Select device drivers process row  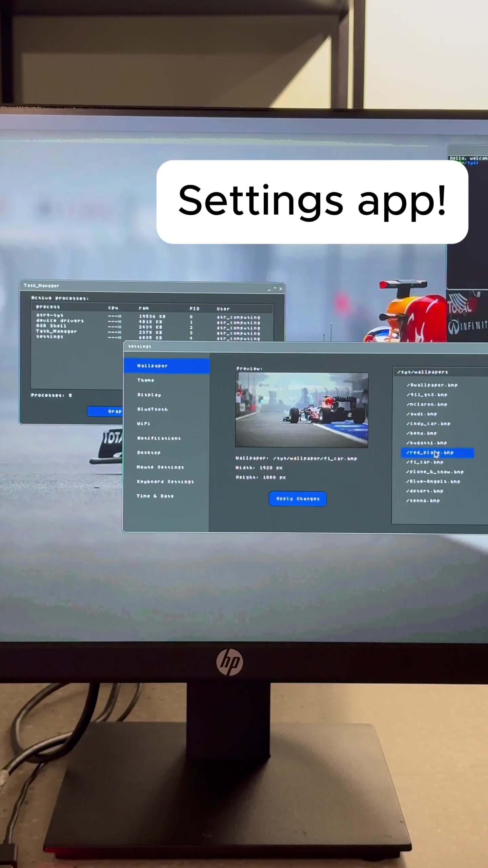tap(60, 321)
